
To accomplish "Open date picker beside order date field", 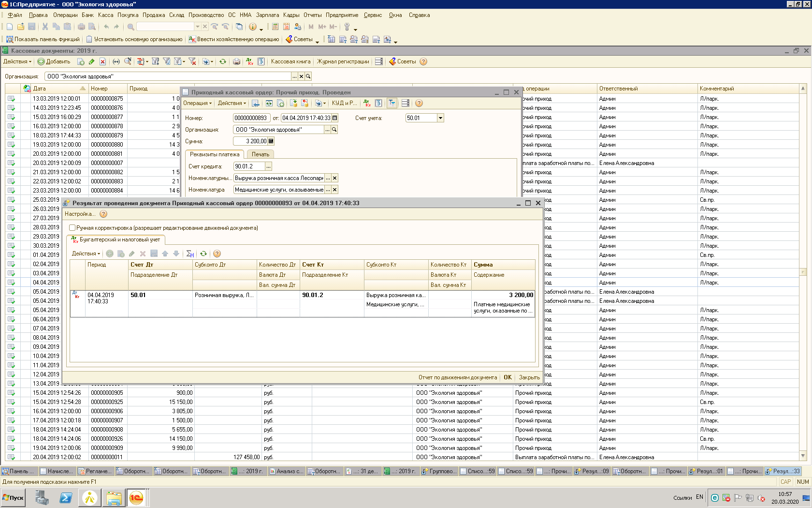I will coord(334,118).
